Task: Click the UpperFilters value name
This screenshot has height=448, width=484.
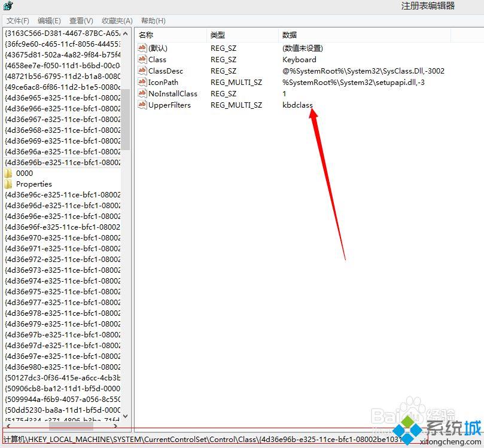Action: coord(169,105)
